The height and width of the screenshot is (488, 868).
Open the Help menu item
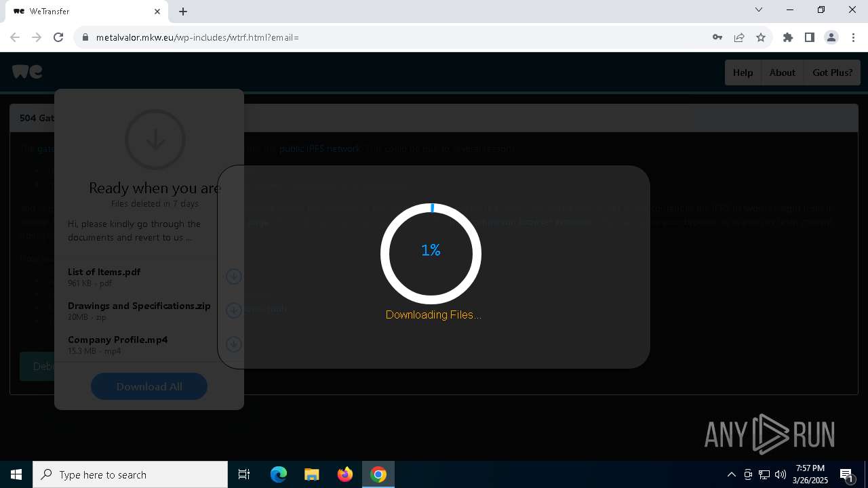tap(743, 73)
